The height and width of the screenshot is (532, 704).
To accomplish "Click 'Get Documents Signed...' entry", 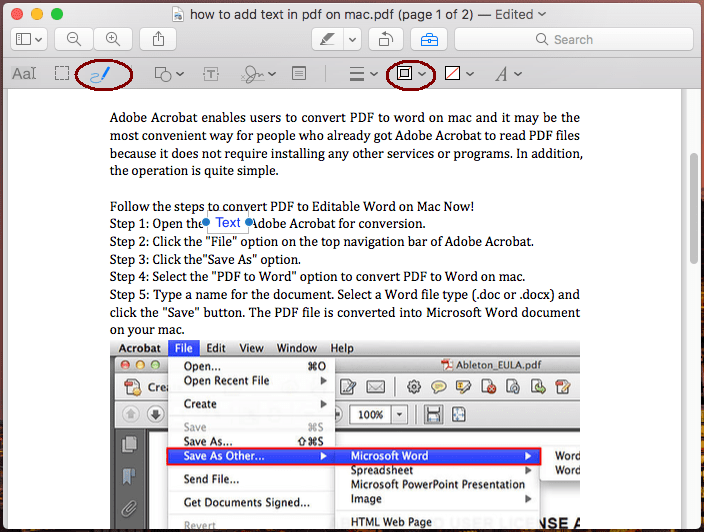I will coord(251,503).
